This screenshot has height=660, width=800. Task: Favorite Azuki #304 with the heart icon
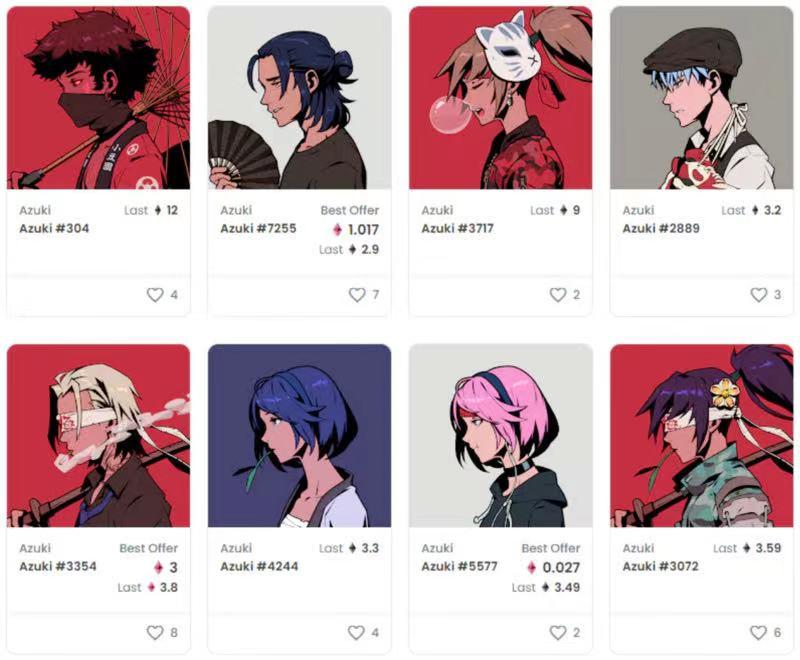155,294
